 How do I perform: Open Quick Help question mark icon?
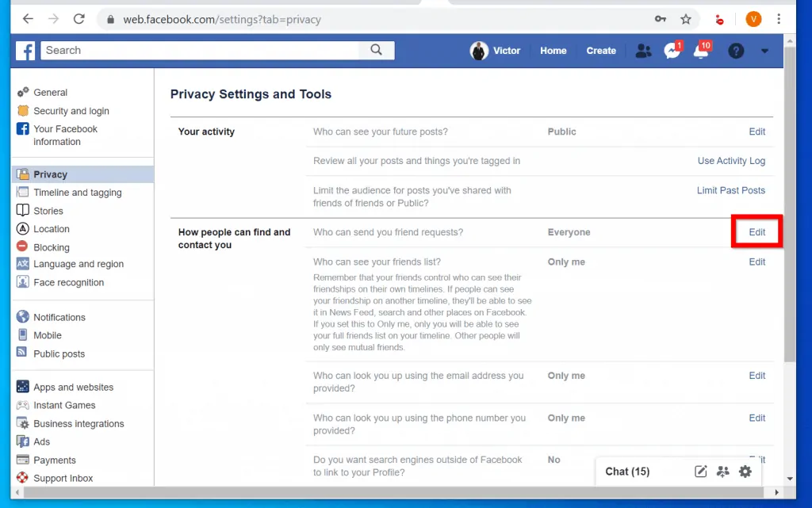pos(736,51)
